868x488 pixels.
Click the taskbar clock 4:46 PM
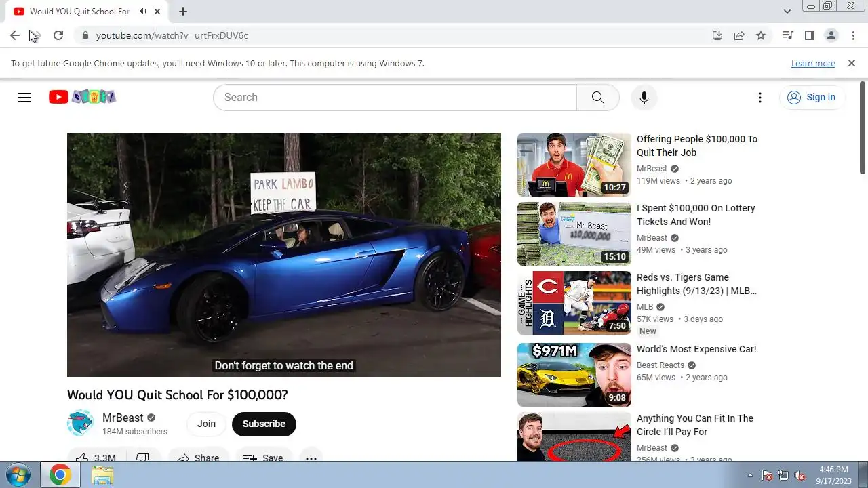click(x=833, y=469)
